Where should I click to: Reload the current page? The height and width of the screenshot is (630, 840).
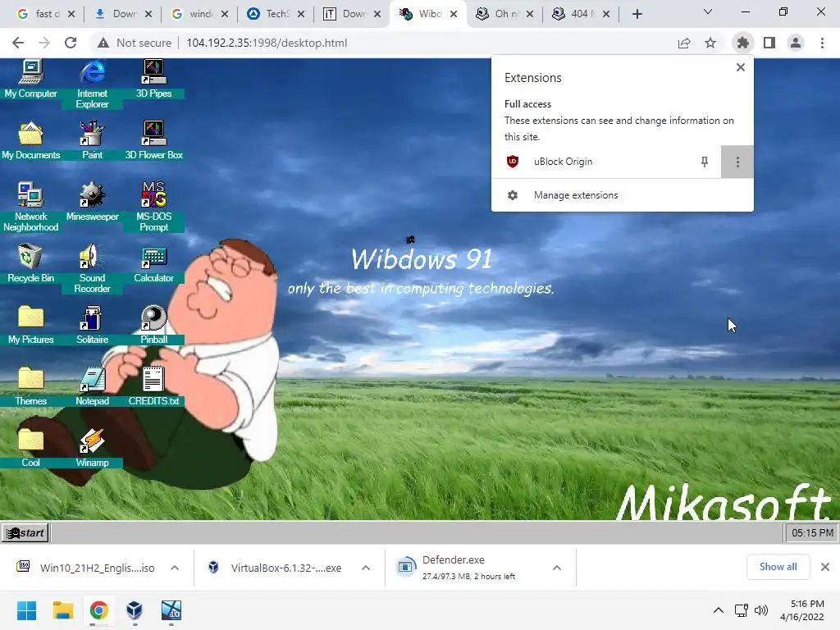(x=71, y=43)
